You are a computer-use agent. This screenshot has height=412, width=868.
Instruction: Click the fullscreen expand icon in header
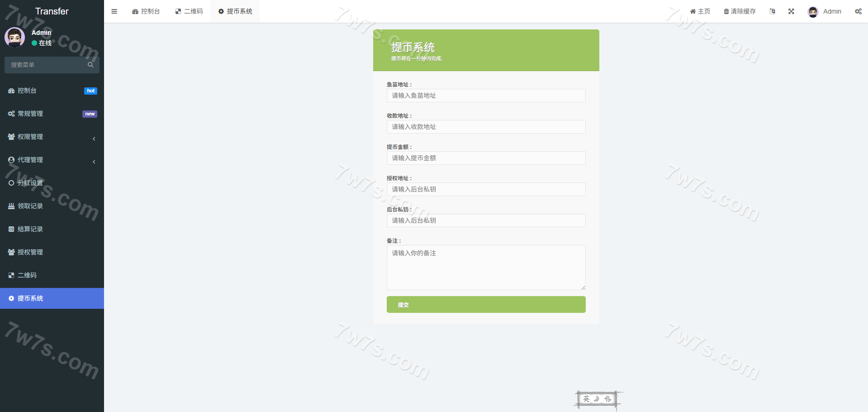click(791, 11)
